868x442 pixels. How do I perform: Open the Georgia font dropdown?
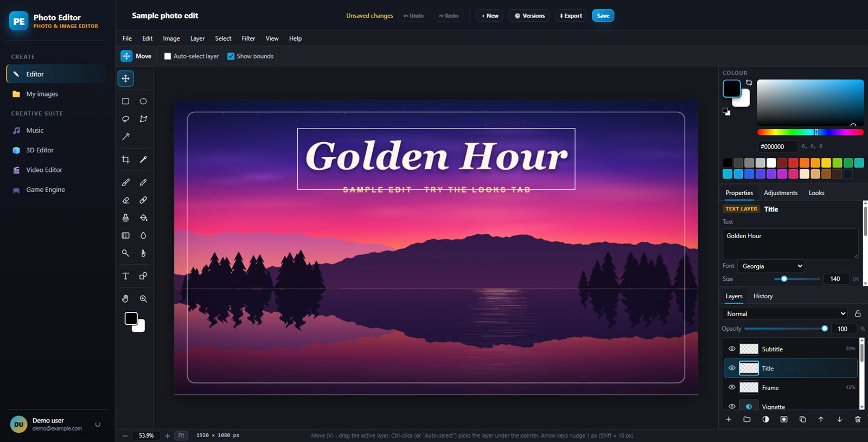point(771,266)
